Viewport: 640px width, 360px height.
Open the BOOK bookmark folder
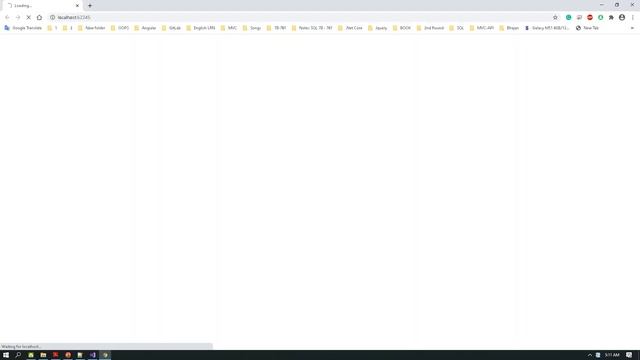tap(402, 28)
